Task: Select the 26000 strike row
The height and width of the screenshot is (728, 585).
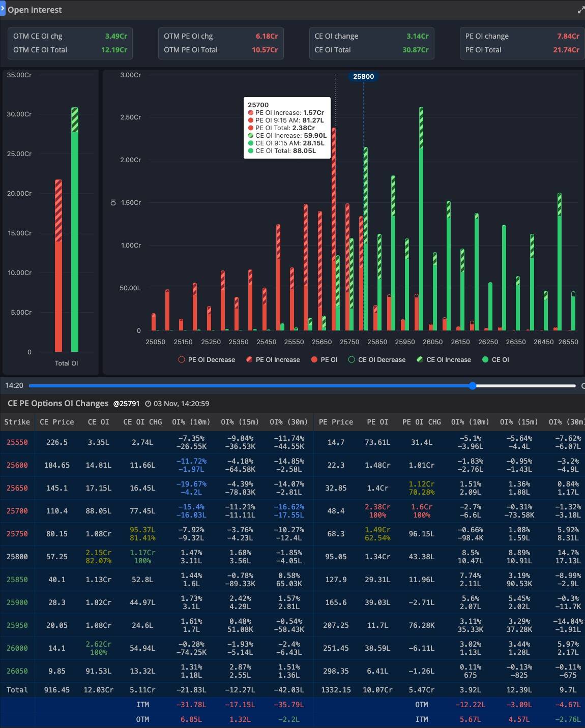Action: (17, 648)
